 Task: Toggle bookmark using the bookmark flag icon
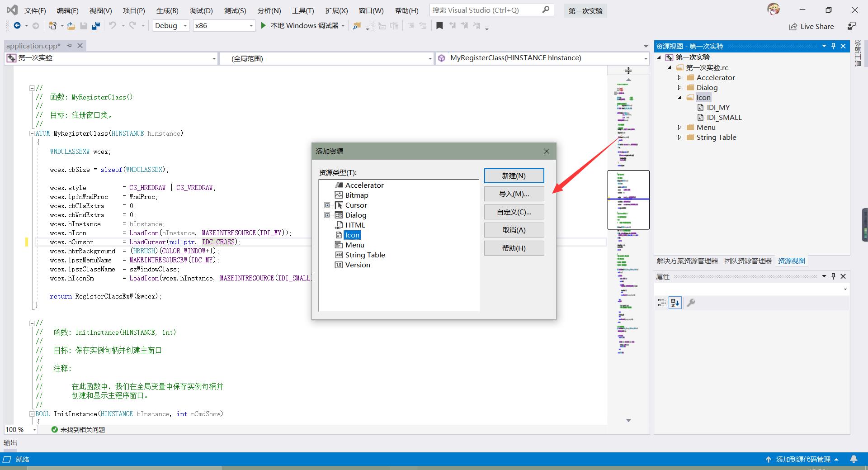(x=439, y=26)
